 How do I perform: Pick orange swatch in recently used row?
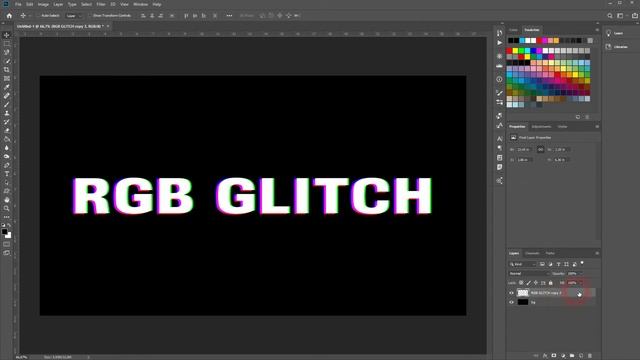(x=556, y=40)
